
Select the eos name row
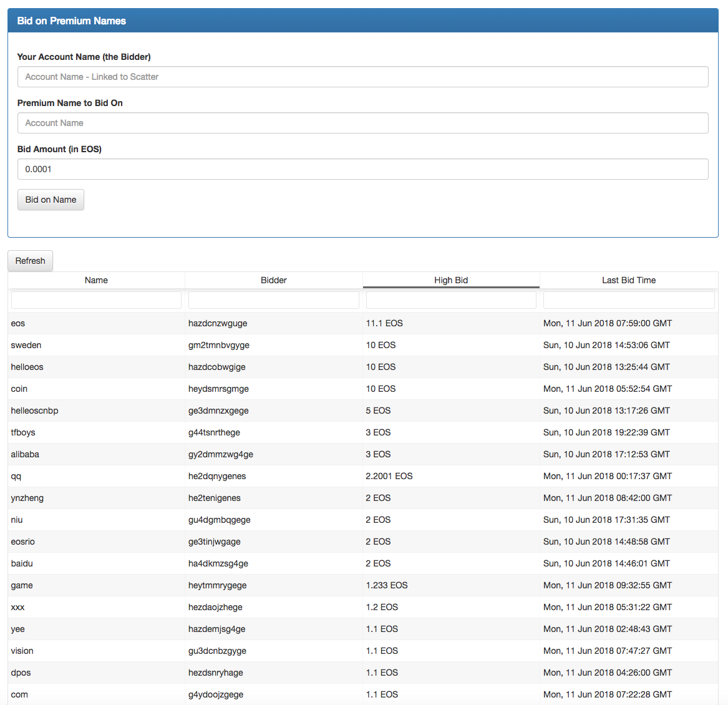point(363,323)
